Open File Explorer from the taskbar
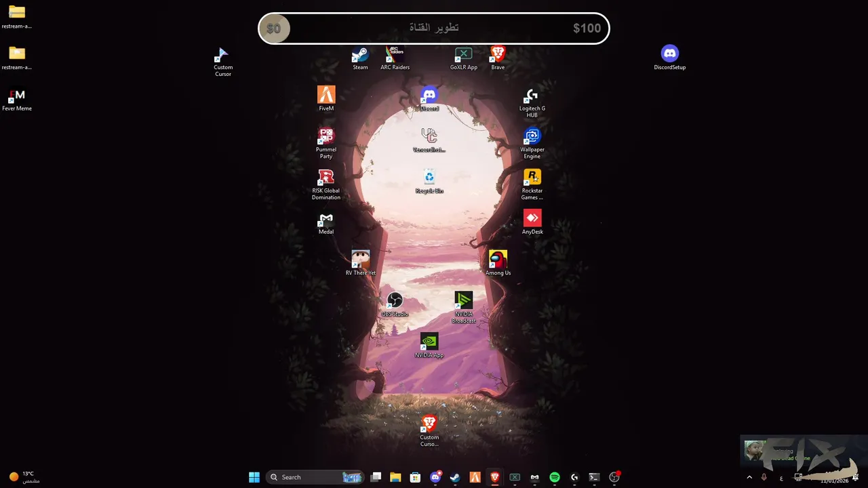Image resolution: width=868 pixels, height=488 pixels. click(x=395, y=477)
